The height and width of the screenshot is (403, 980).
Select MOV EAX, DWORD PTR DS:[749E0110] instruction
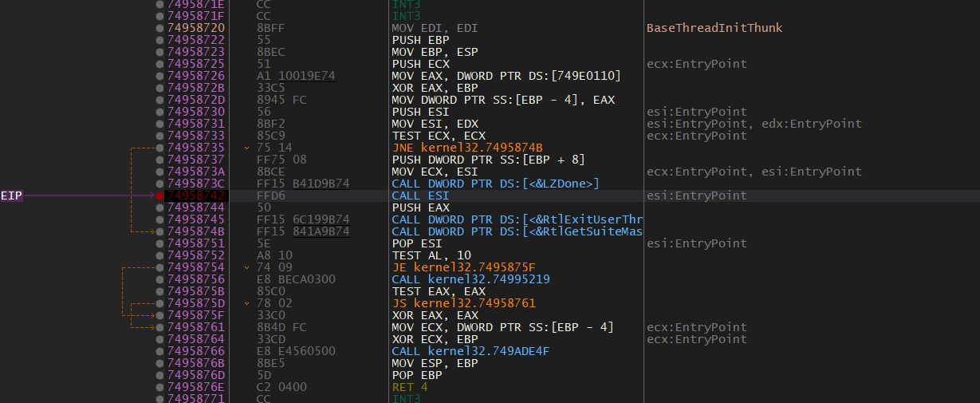pos(506,76)
